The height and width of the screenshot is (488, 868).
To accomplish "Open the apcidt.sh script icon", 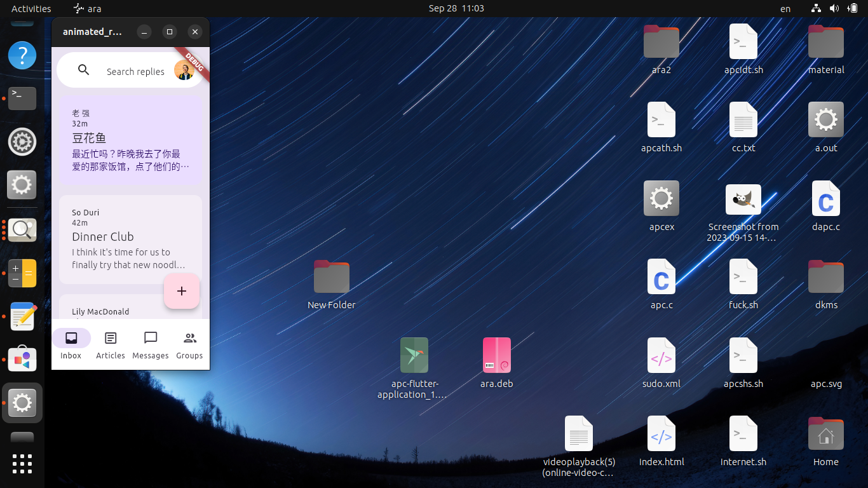I will (743, 41).
